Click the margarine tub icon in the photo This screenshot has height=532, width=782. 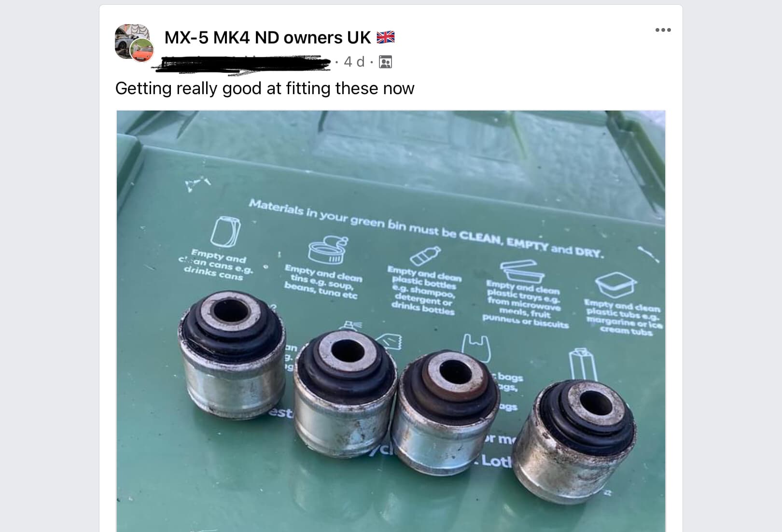pos(615,285)
